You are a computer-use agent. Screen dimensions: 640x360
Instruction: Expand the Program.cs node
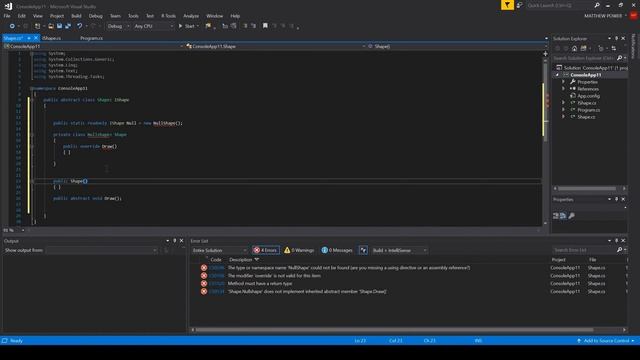[x=564, y=110]
